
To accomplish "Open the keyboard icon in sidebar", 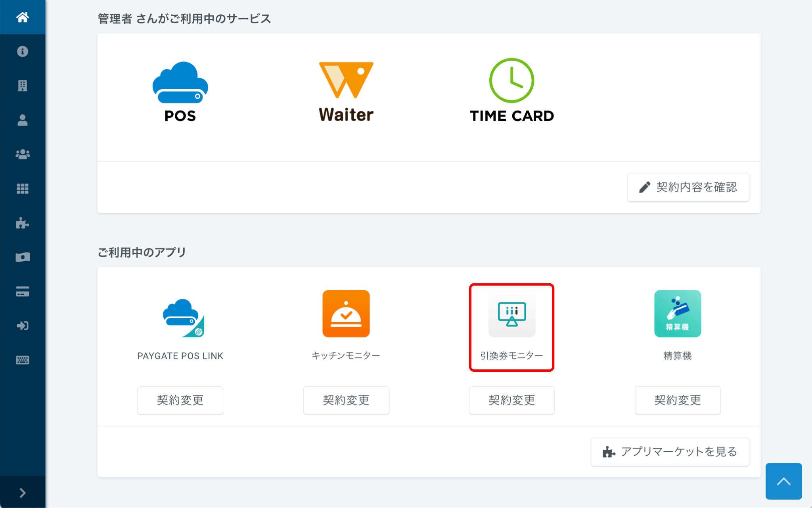I will coord(23,360).
